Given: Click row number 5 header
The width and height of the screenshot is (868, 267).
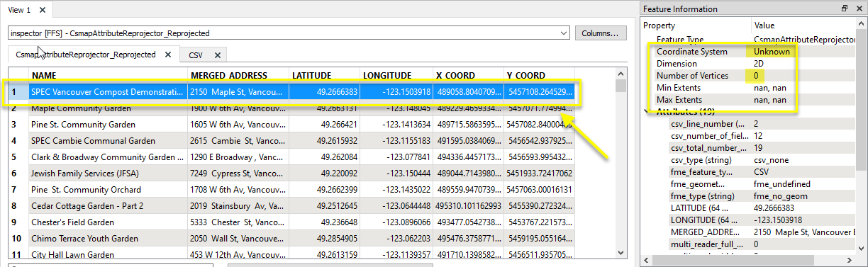Looking at the screenshot, I should [x=18, y=157].
